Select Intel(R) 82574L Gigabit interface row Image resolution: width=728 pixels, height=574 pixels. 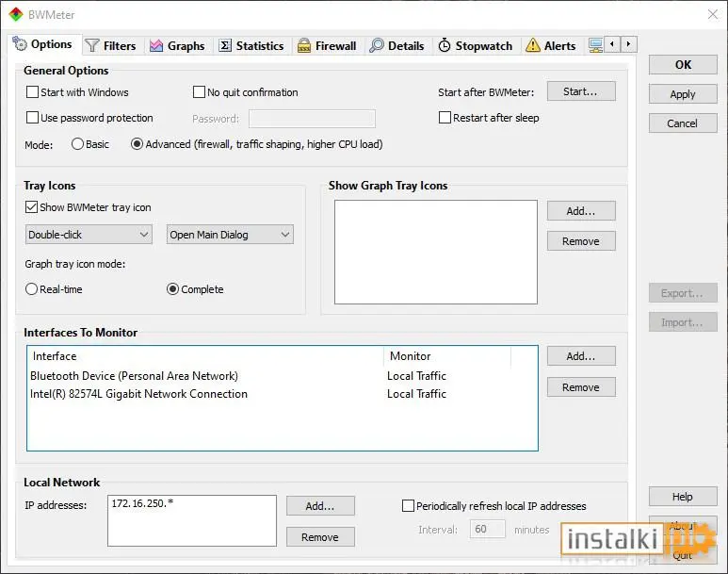pyautogui.click(x=282, y=394)
